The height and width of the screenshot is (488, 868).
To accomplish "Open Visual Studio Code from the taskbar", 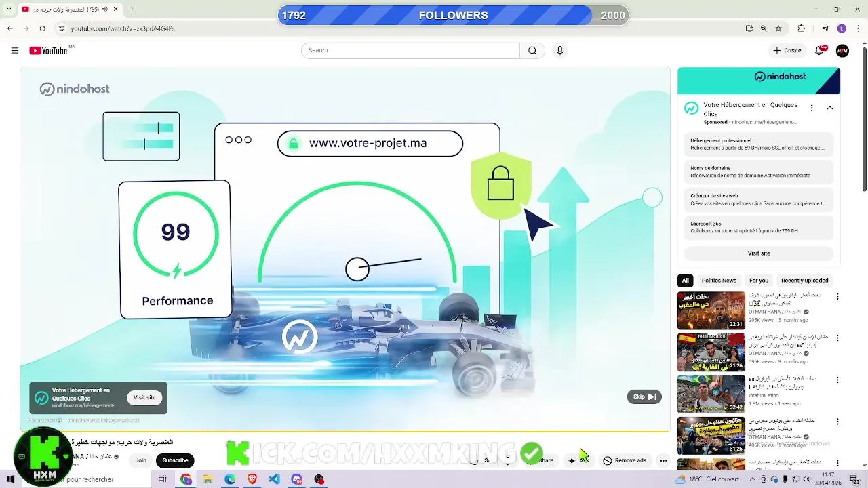I will point(274,479).
